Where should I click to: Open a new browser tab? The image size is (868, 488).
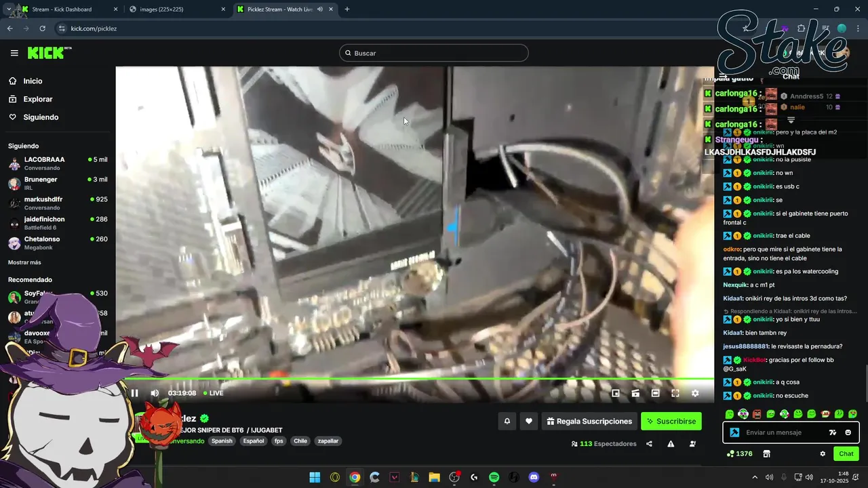click(347, 9)
